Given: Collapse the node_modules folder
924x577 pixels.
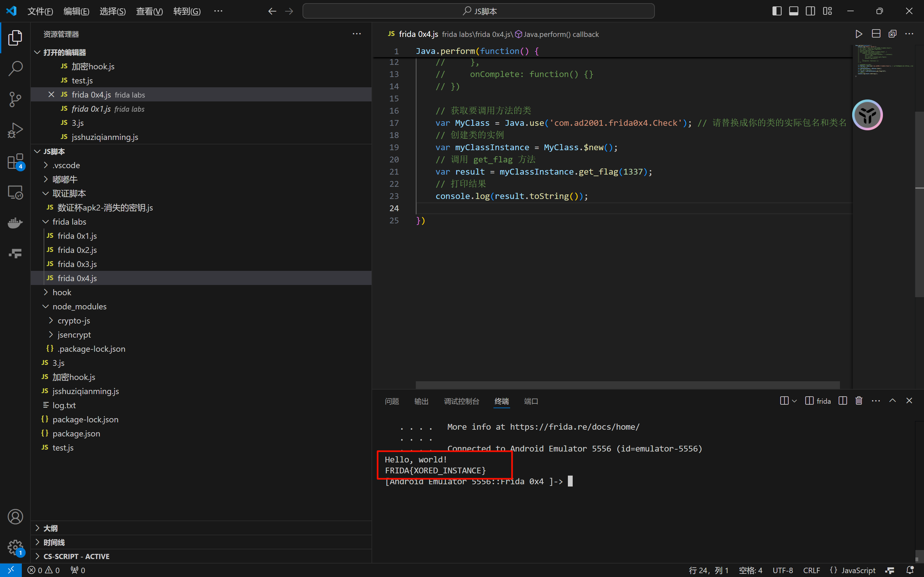Looking at the screenshot, I should [79, 306].
